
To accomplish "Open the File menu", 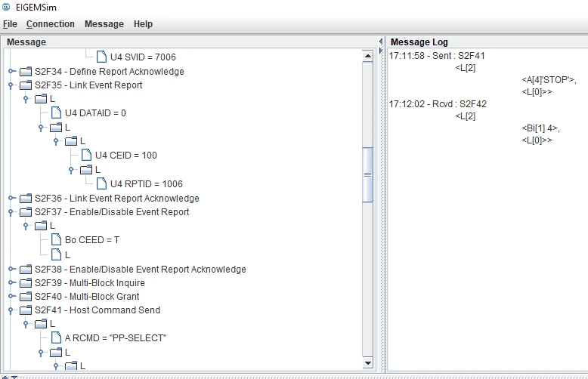I will 10,24.
